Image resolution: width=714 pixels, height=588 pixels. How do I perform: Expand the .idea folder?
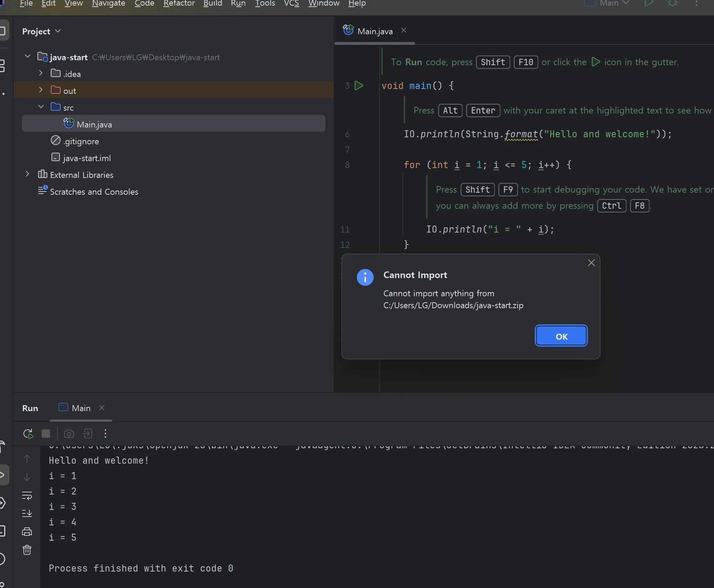click(41, 74)
